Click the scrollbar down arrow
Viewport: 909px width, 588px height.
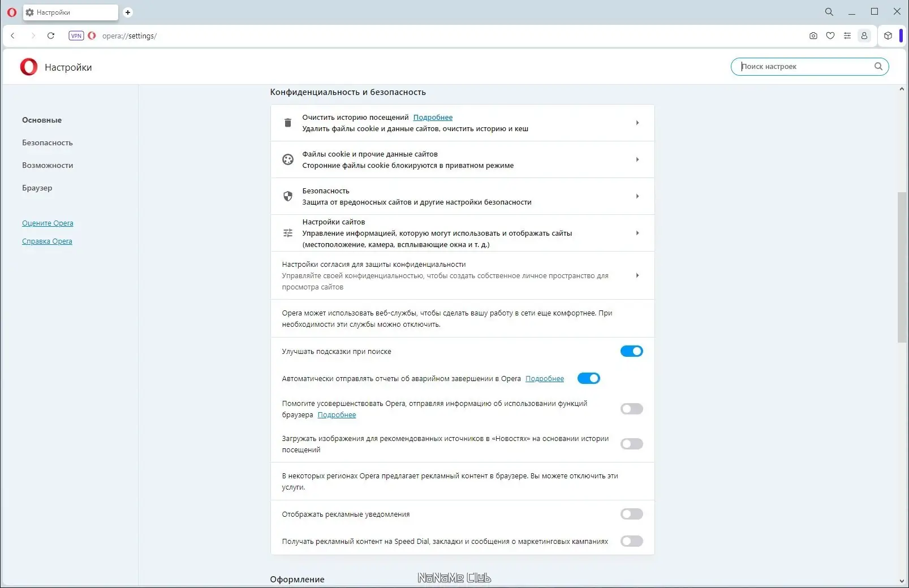click(x=902, y=581)
